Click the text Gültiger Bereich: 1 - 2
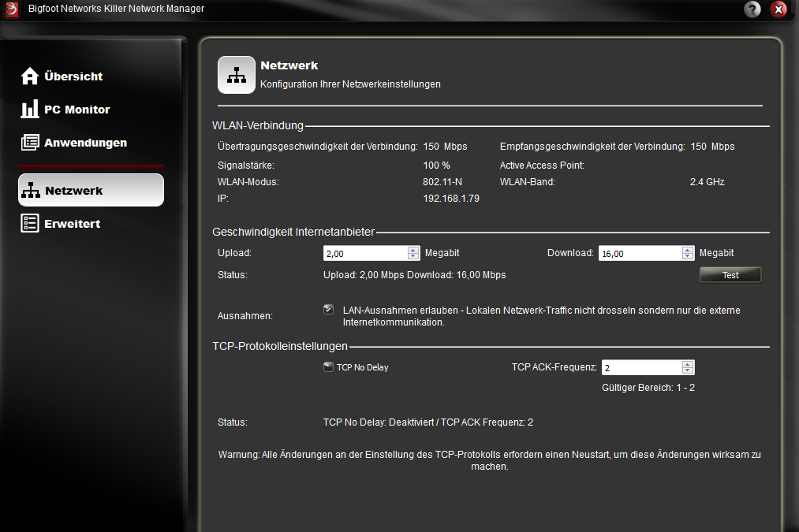 pos(648,388)
